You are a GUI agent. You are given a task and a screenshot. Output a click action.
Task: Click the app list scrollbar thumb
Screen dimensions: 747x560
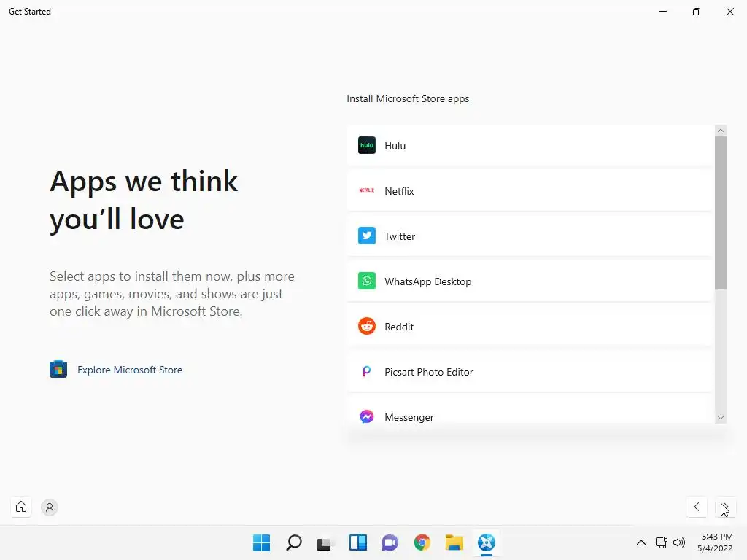(x=720, y=213)
